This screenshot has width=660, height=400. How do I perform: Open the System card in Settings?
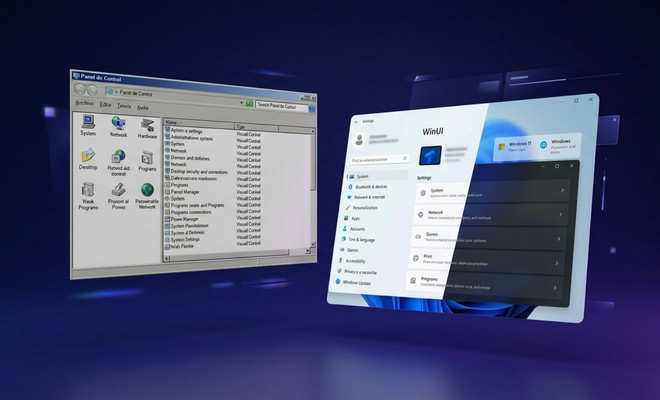coord(492,192)
